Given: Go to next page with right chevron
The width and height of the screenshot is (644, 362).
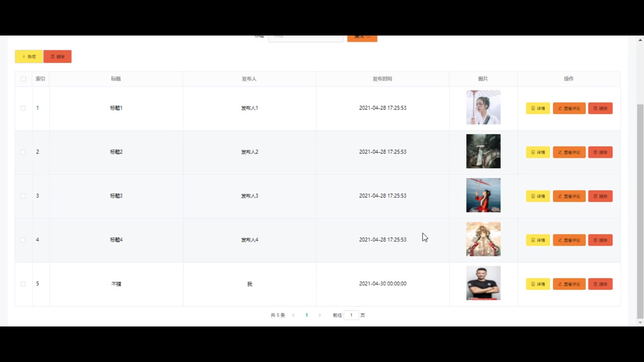Looking at the screenshot, I should click(320, 315).
